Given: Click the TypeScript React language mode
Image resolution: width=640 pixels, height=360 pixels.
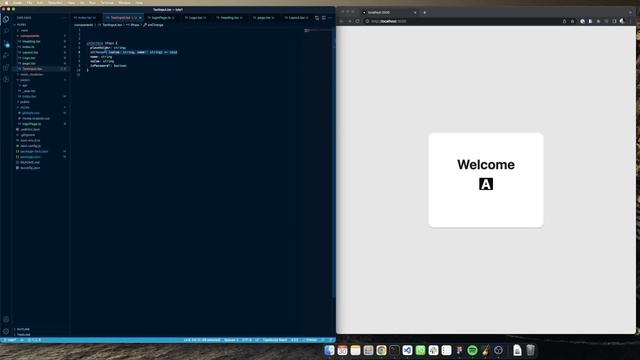Looking at the screenshot, I should (275, 340).
